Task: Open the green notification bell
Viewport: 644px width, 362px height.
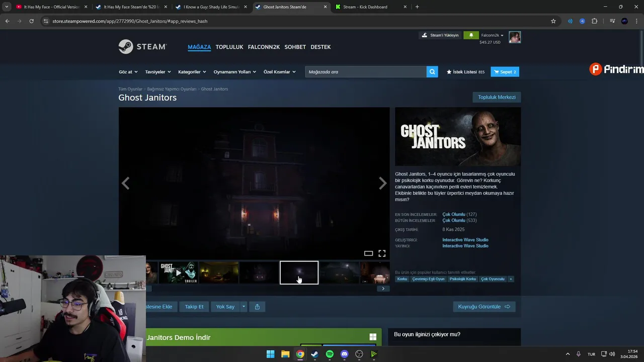Action: (x=471, y=35)
